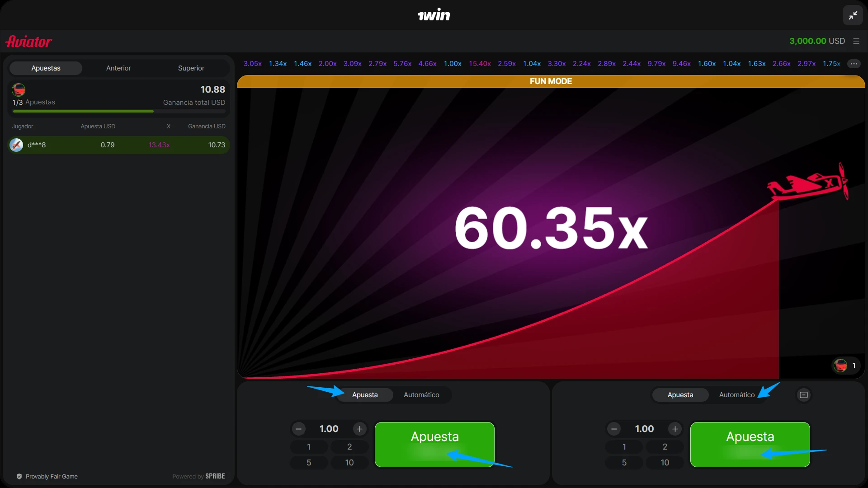Click the 1.46x result in round history

302,64
